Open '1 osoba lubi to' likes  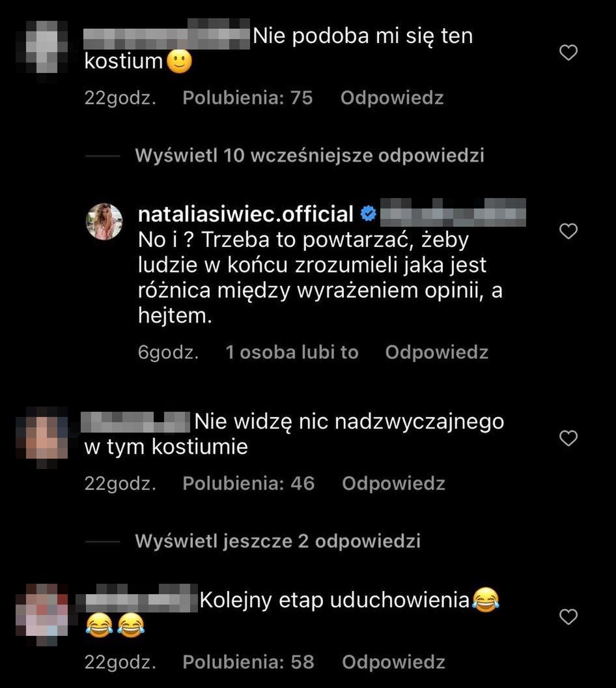pyautogui.click(x=292, y=352)
